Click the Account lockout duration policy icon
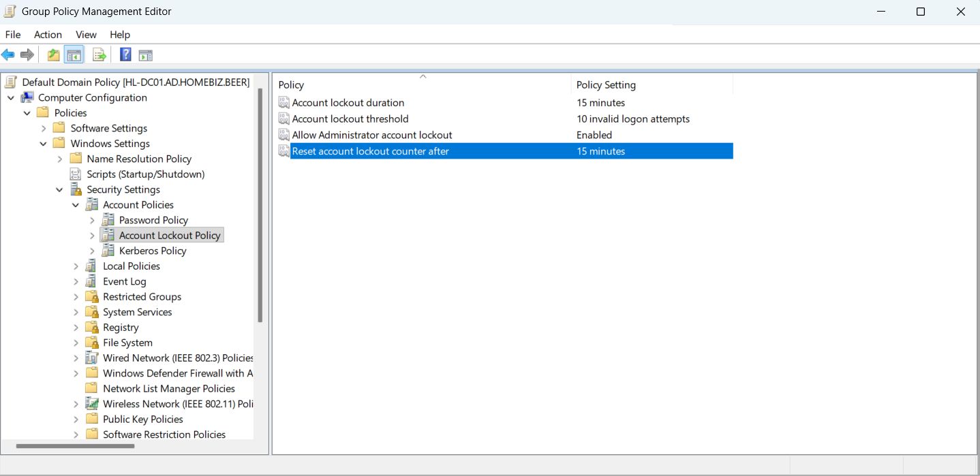The width and height of the screenshot is (980, 476). (x=284, y=103)
